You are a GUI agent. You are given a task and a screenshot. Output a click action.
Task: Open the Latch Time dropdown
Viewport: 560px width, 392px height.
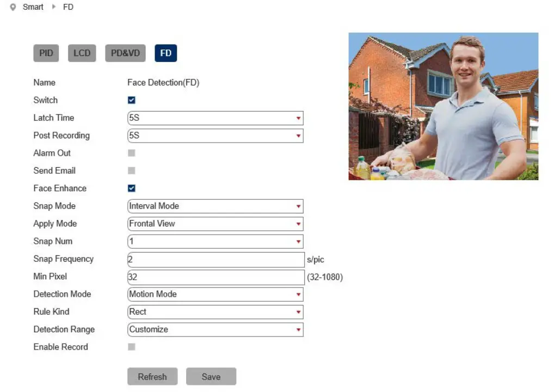point(216,118)
